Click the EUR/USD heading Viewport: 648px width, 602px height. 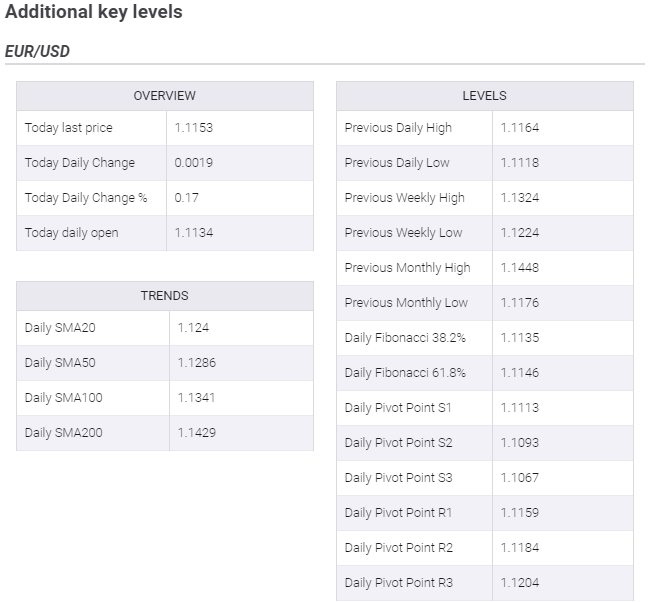(x=37, y=50)
